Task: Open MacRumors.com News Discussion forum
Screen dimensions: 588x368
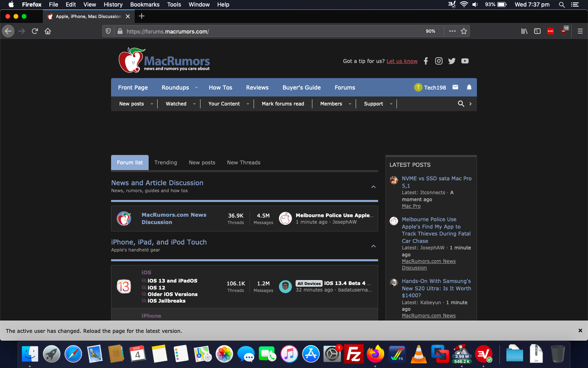Action: [x=174, y=218]
